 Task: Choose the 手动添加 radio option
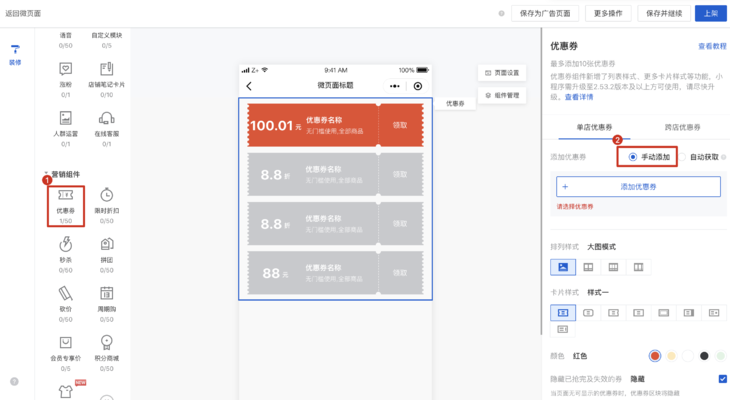(633, 157)
